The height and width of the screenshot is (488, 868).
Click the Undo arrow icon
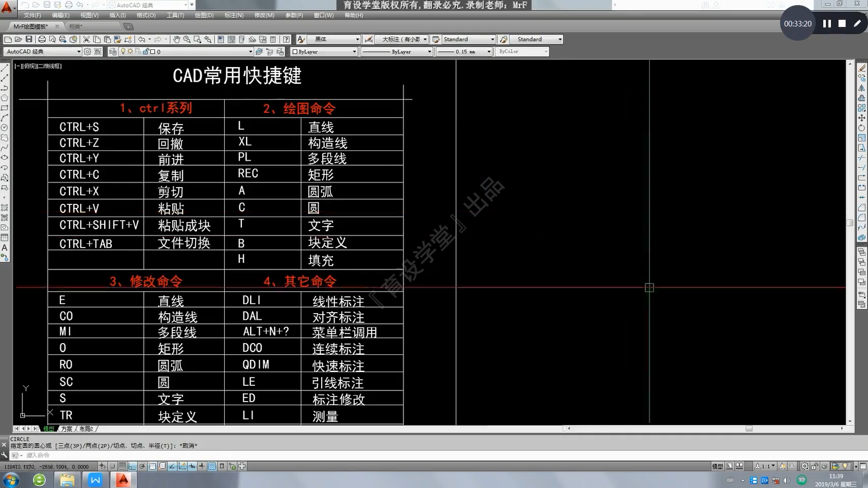[x=142, y=39]
